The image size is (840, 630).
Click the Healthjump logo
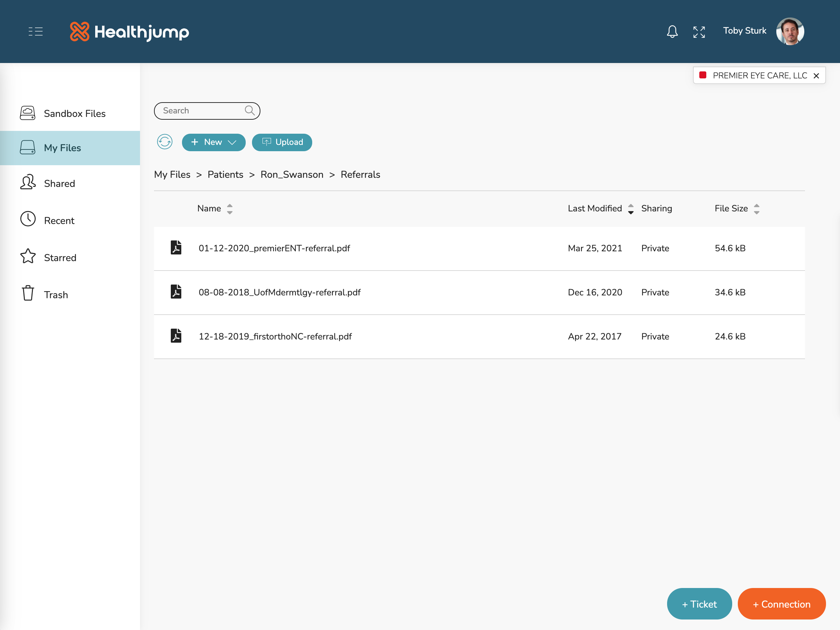coord(129,32)
